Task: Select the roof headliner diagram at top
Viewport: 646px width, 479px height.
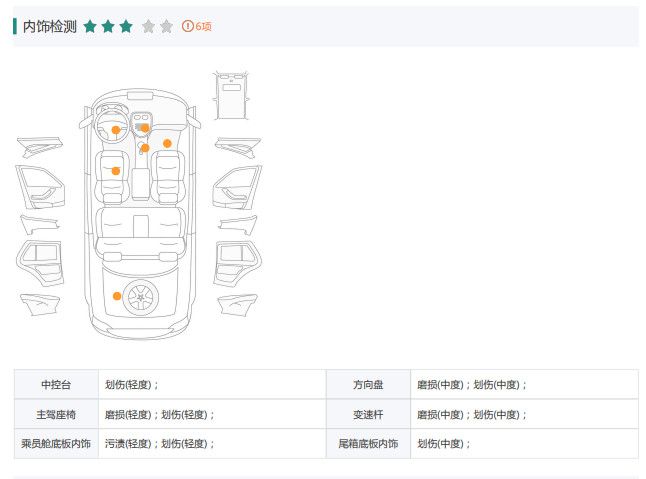Action: (x=232, y=94)
